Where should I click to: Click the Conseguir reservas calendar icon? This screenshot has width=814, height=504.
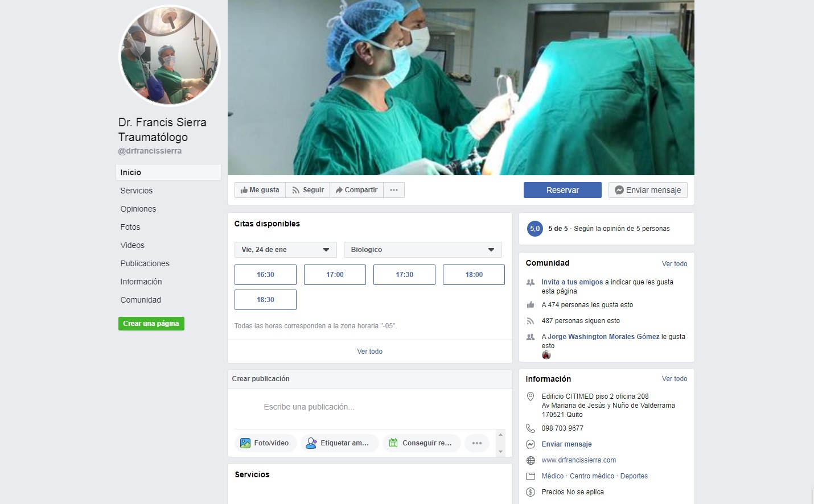point(393,443)
